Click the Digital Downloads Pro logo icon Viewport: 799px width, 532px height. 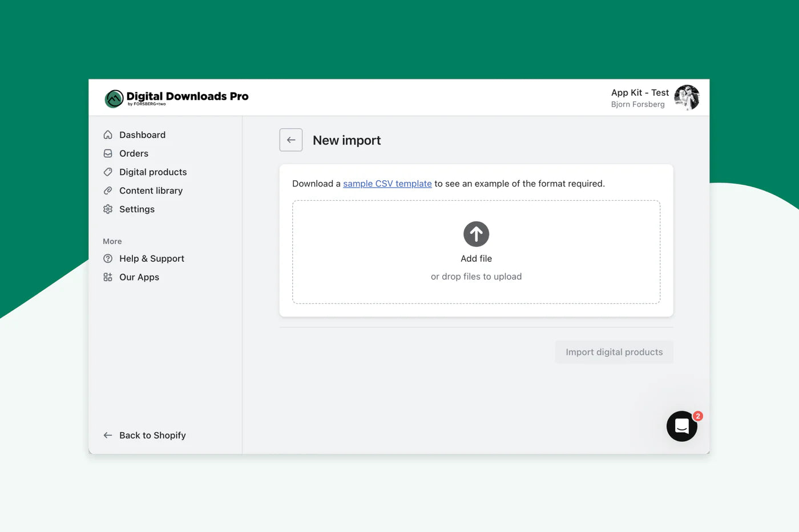tap(114, 99)
